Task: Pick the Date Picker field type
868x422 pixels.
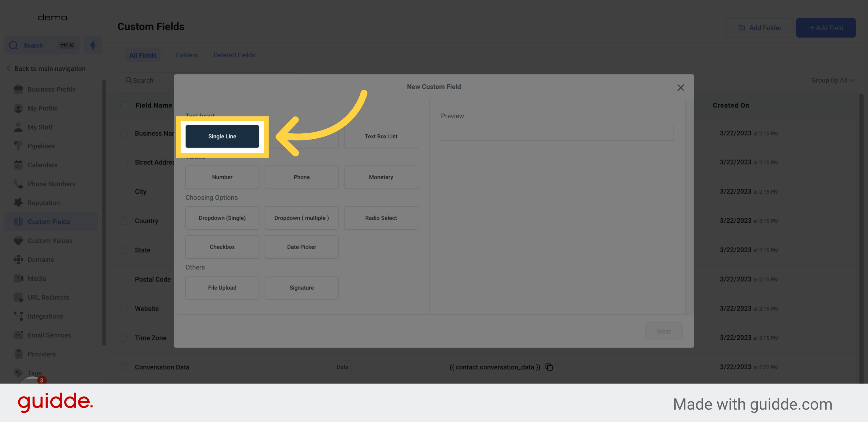Action: pyautogui.click(x=301, y=247)
